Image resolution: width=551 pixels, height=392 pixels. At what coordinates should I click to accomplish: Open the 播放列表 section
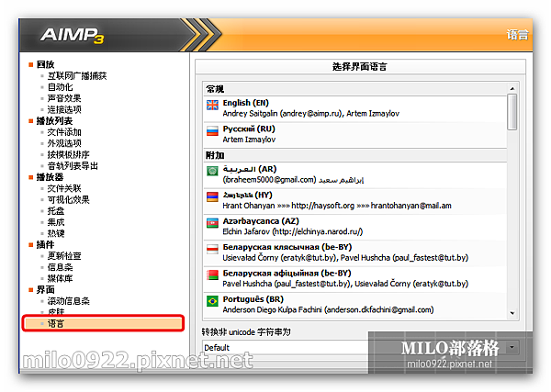click(x=54, y=121)
